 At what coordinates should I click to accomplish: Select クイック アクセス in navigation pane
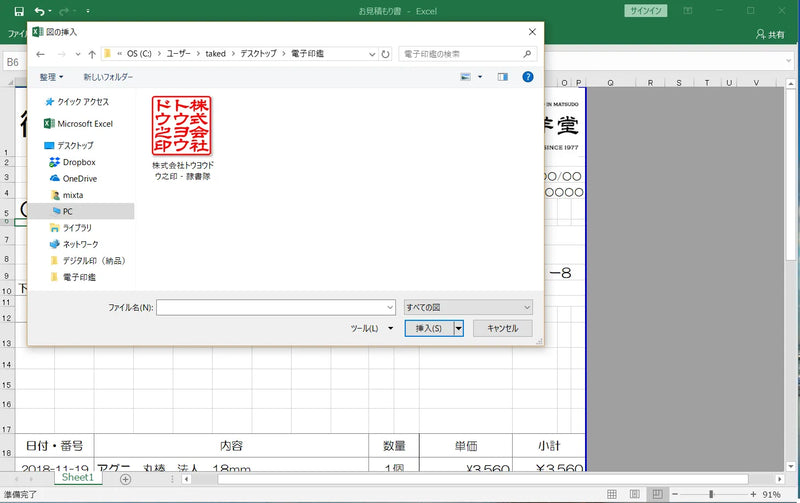click(x=78, y=102)
